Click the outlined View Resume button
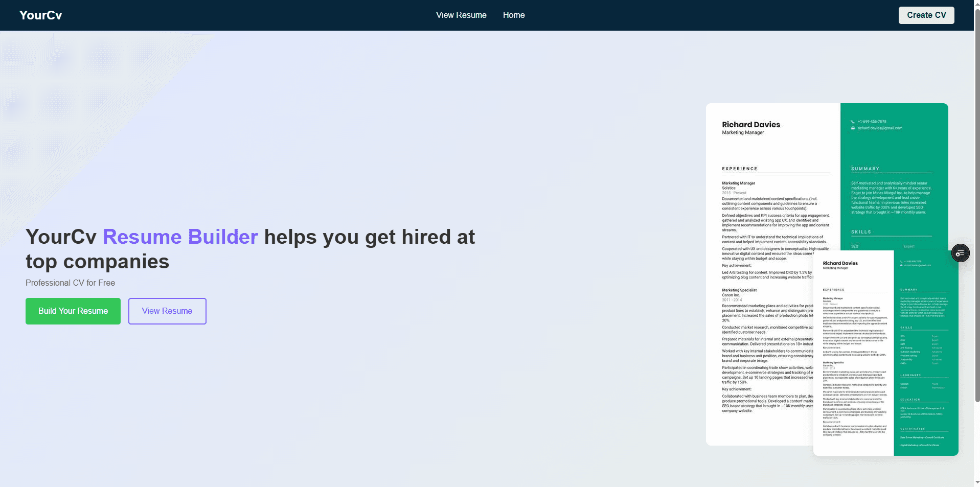This screenshot has height=487, width=980. coord(167,311)
